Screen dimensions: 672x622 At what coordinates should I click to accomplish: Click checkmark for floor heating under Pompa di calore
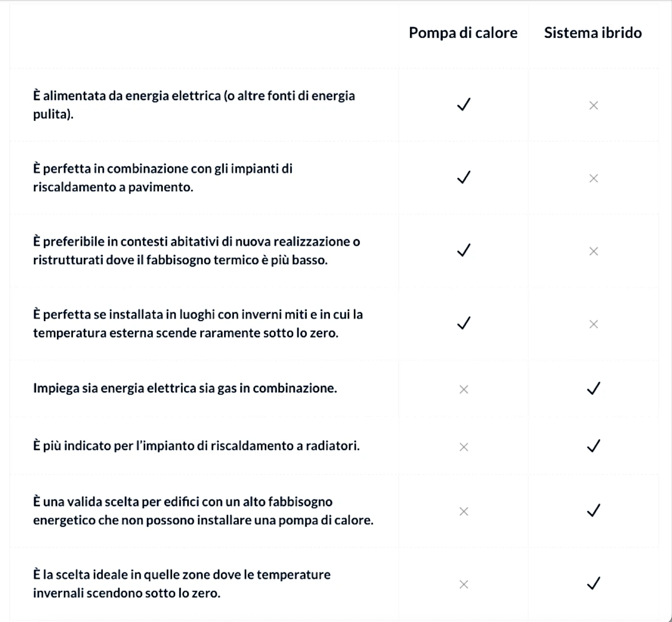pyautogui.click(x=464, y=177)
